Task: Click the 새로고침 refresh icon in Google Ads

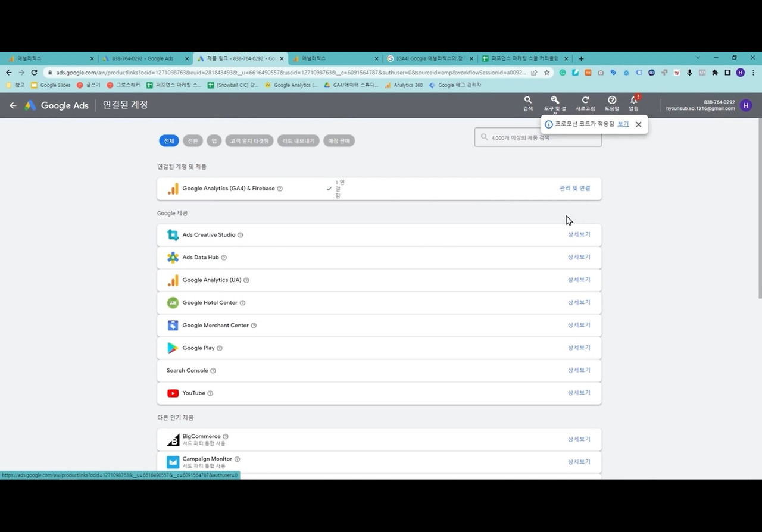Action: (x=585, y=104)
